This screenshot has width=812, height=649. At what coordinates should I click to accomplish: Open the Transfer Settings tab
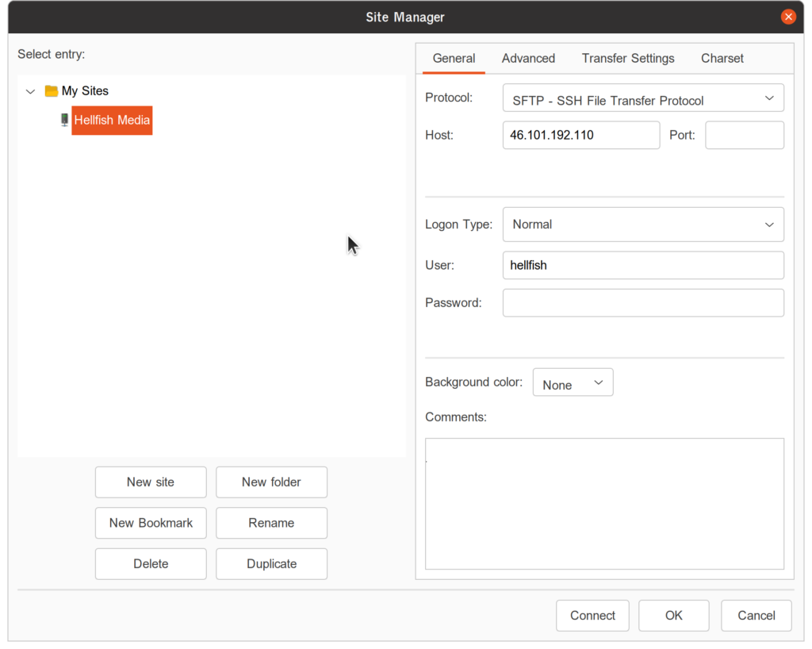627,58
